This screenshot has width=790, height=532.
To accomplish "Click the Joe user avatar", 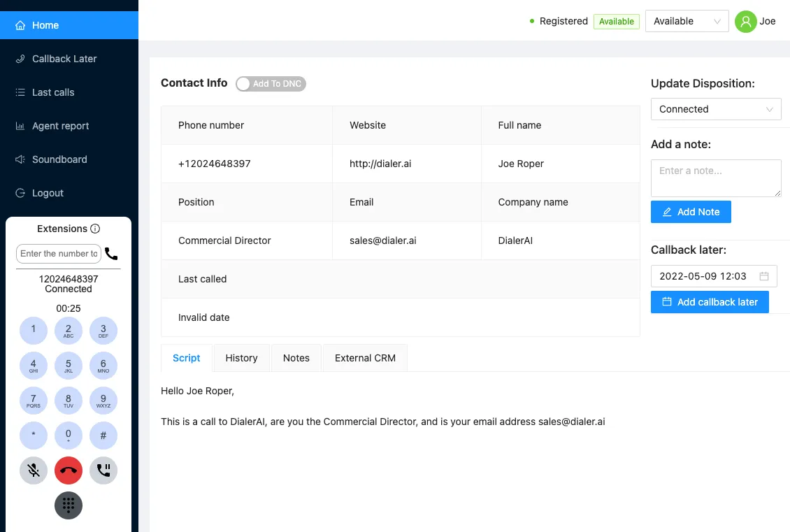I will click(x=746, y=21).
